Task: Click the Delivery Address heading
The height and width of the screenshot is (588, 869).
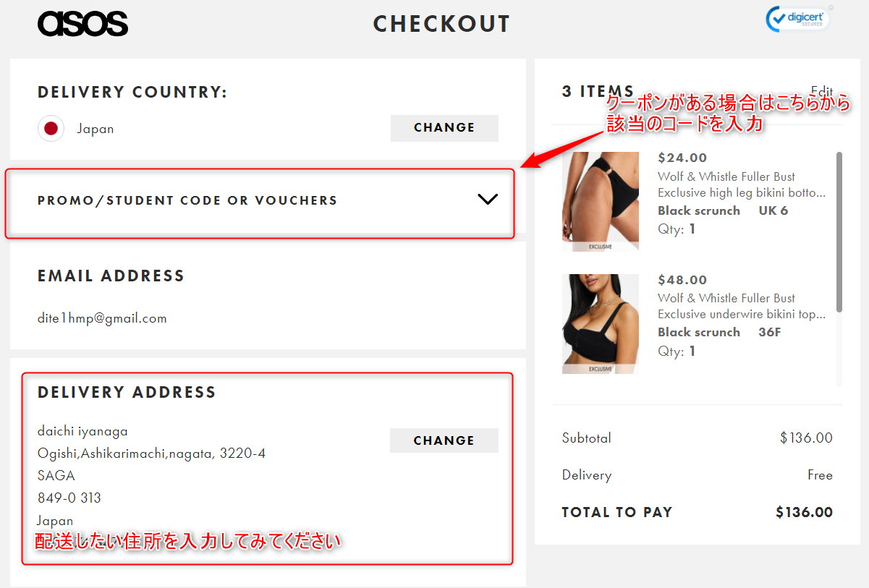Action: pos(127,393)
